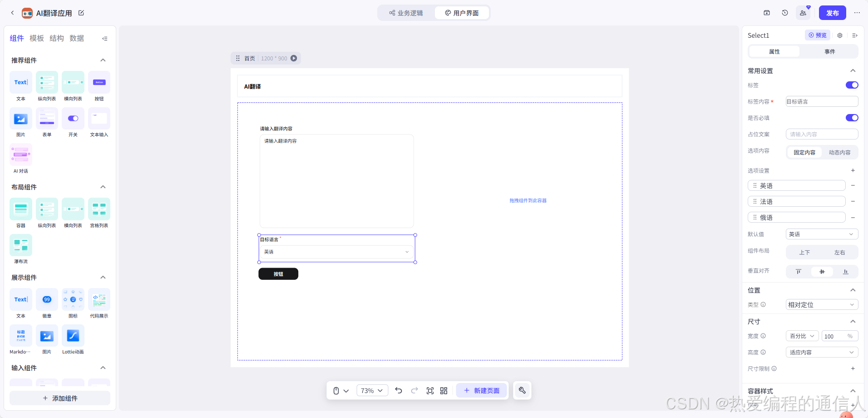Viewport: 868px width, 418px height.
Task: Undo the last canvas change
Action: coord(399,390)
